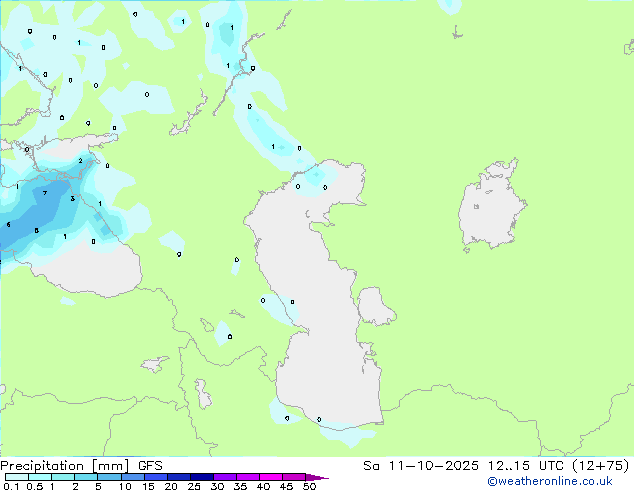Click the legend swatch between 35 and 40

(x=247, y=477)
